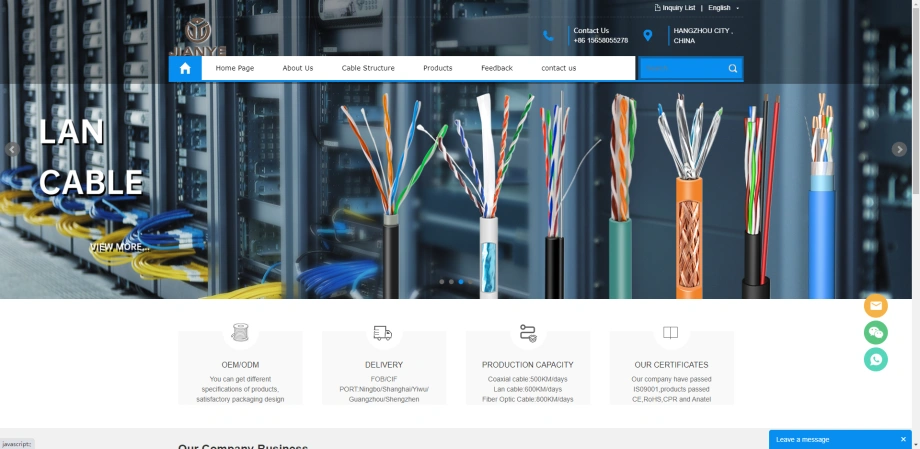
Task: Go to the next banner slide arrow
Action: click(899, 149)
